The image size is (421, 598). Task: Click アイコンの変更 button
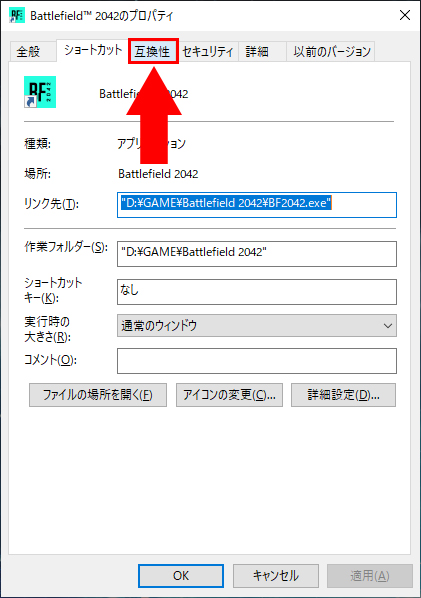(229, 395)
